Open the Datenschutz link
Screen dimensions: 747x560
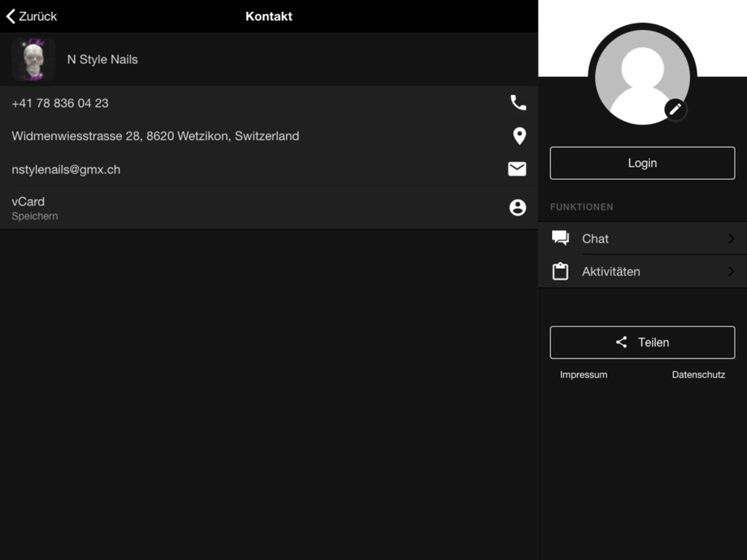(x=698, y=375)
